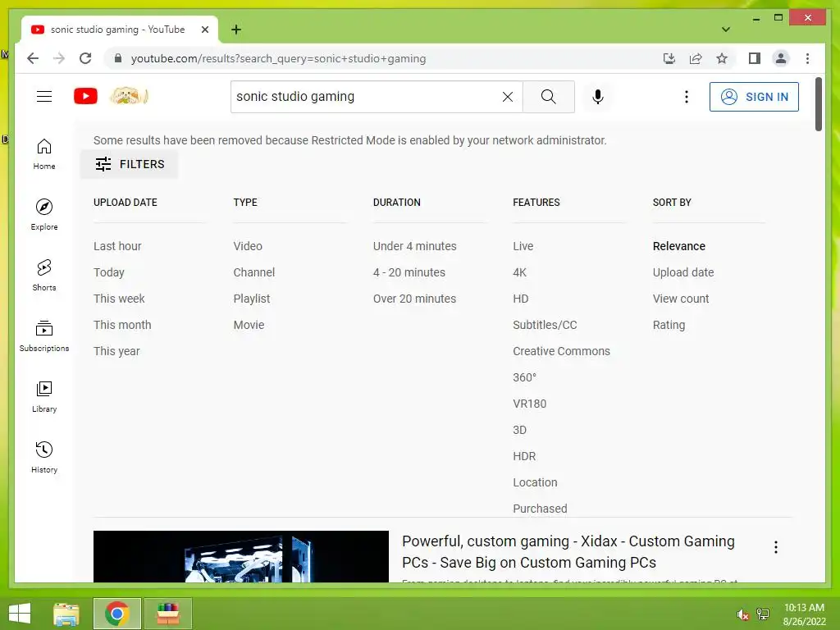Enable the HD feature filter

click(520, 299)
